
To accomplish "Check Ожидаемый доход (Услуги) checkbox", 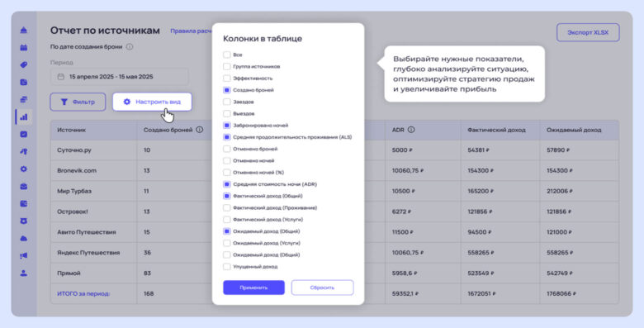I will [227, 243].
